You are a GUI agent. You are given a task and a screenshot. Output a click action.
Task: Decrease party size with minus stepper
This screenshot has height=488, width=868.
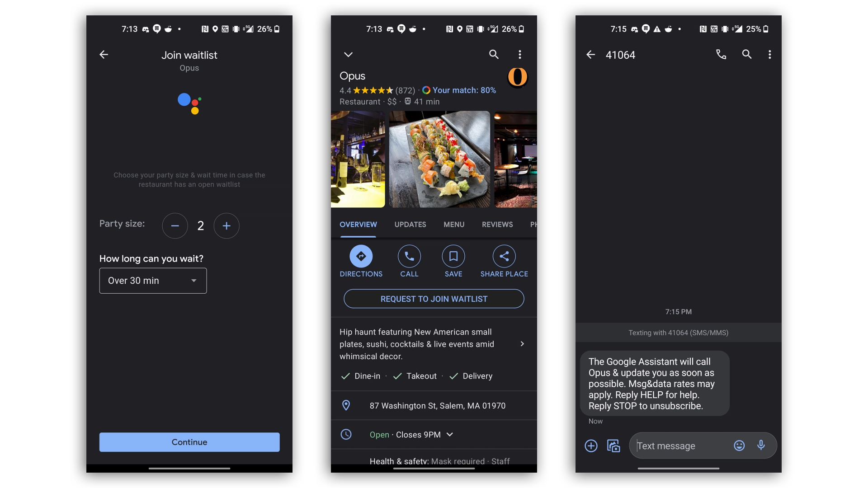point(175,225)
